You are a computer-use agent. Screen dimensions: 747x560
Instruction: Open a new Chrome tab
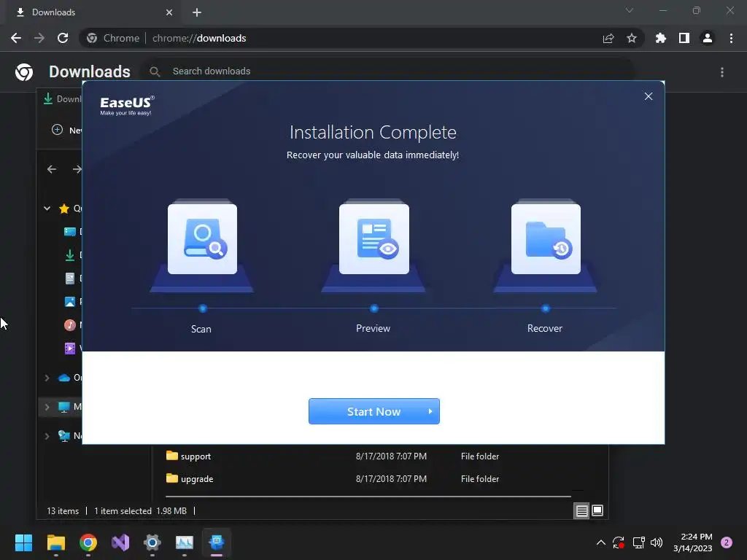point(197,12)
